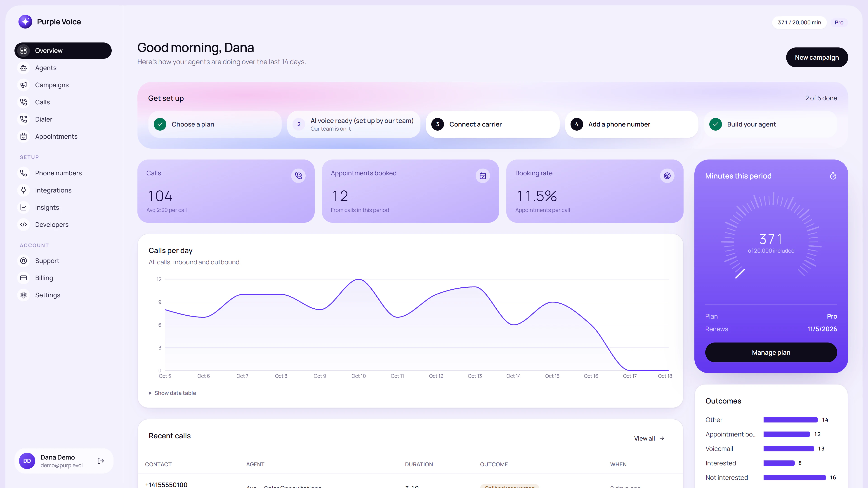Click the log out icon beside Dana Demo

click(x=101, y=461)
